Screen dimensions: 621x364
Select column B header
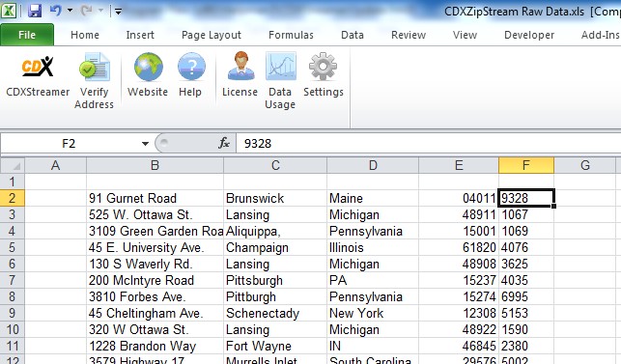(155, 165)
